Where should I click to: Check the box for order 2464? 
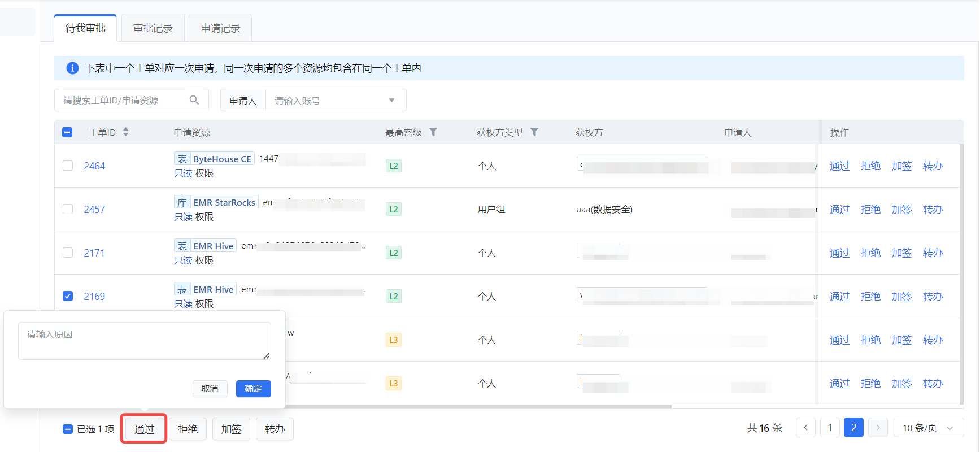click(68, 166)
